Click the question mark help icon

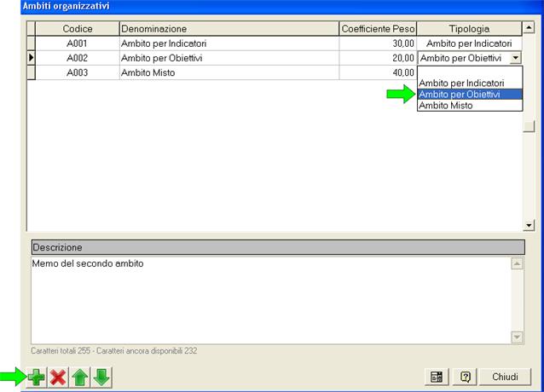tap(466, 377)
